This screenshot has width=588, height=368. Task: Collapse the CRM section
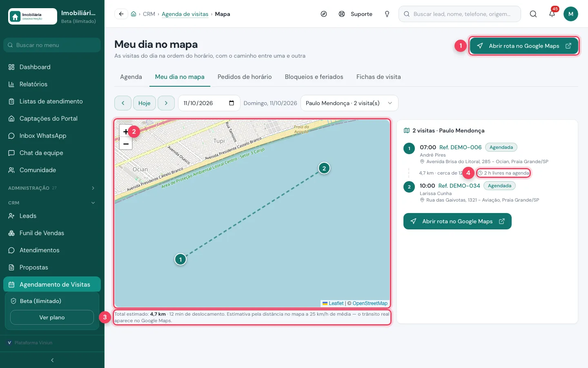pyautogui.click(x=52, y=203)
